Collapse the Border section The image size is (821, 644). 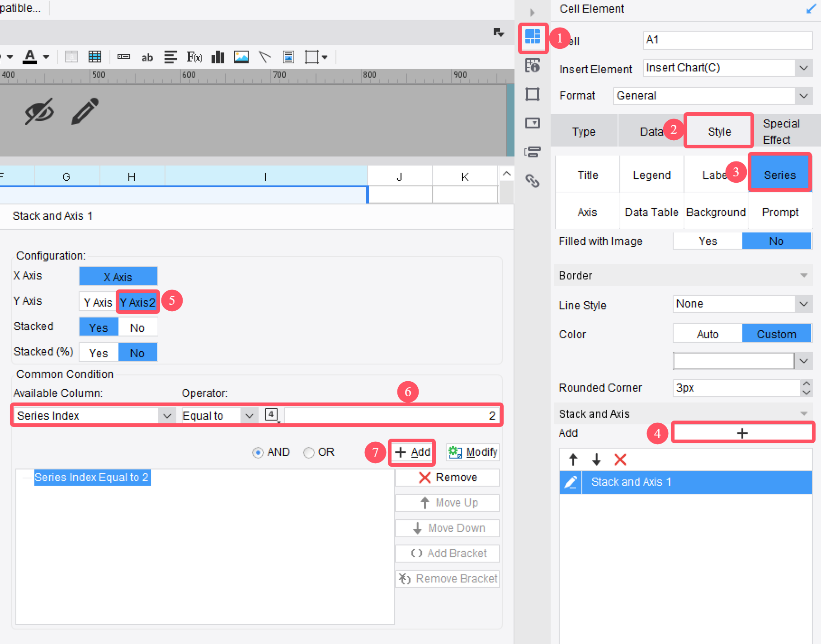pos(804,275)
